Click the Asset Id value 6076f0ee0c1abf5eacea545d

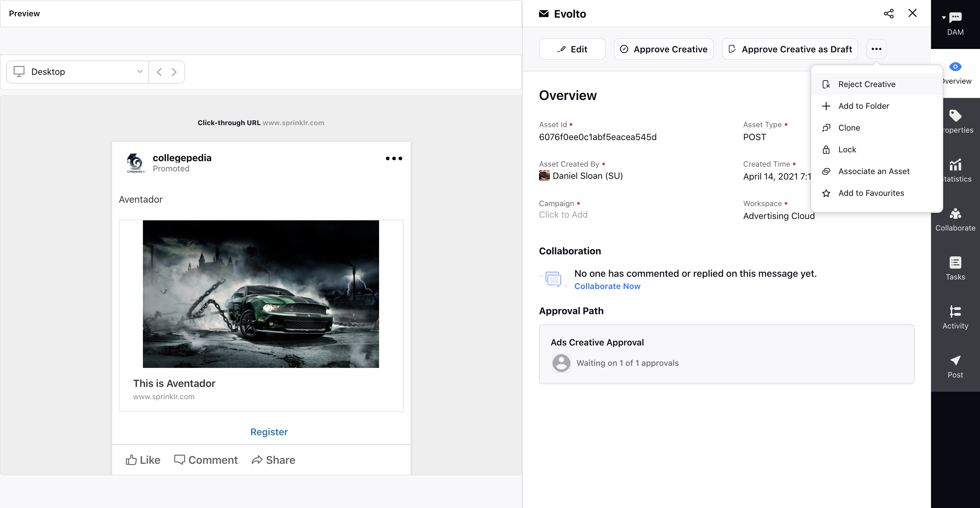(x=598, y=137)
